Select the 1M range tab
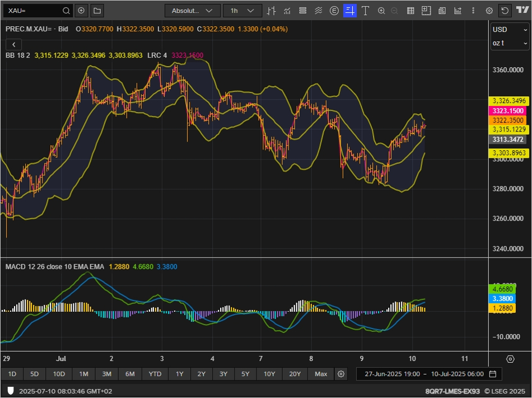This screenshot has width=532, height=398. (84, 374)
